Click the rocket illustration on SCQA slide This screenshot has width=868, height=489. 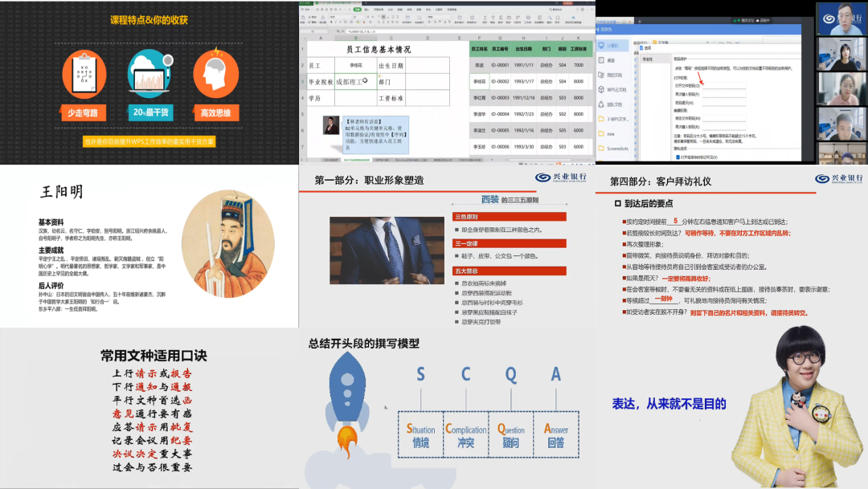tap(350, 414)
